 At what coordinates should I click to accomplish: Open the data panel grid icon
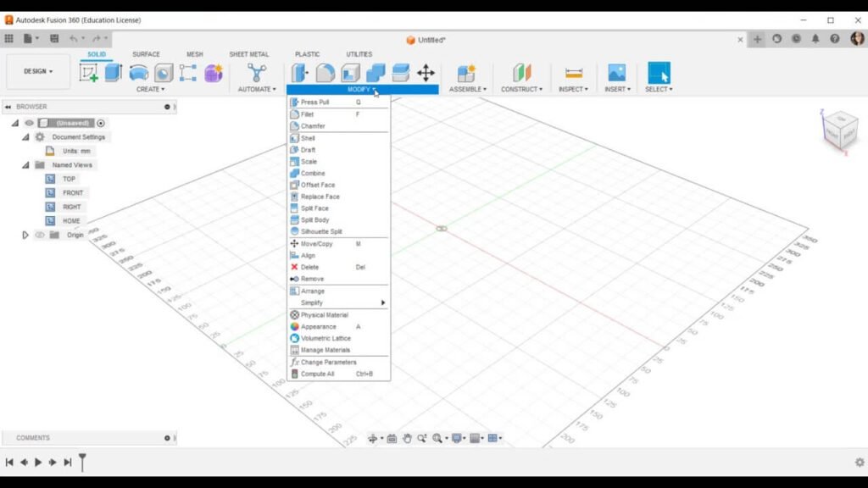pyautogui.click(x=8, y=39)
